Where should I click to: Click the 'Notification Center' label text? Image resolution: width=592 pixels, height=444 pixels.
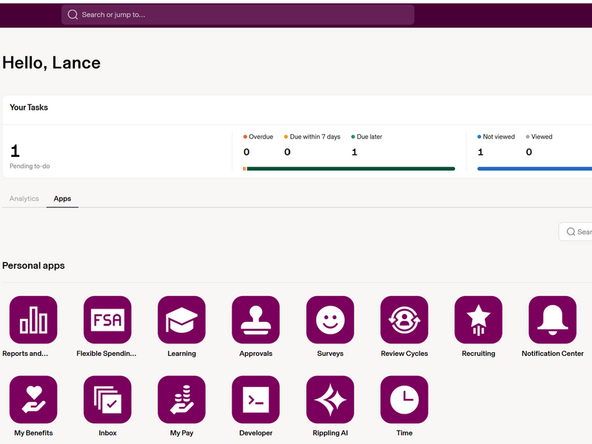coord(552,353)
